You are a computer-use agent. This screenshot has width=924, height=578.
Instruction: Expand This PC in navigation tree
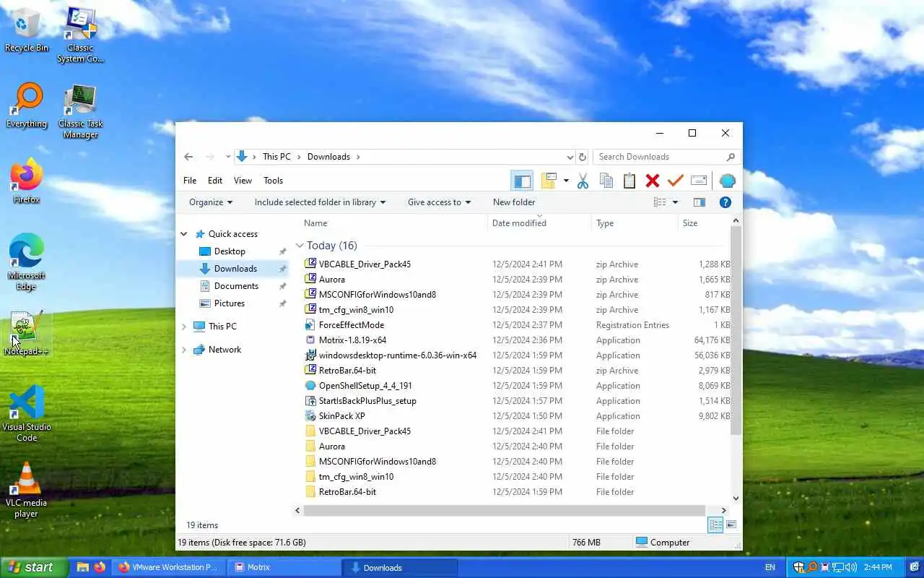tap(184, 327)
